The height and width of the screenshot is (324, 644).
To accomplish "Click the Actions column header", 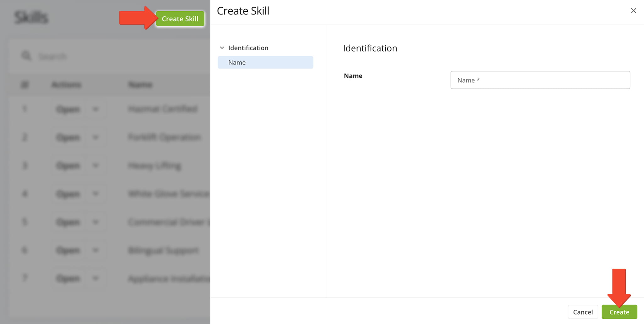I will [x=66, y=85].
